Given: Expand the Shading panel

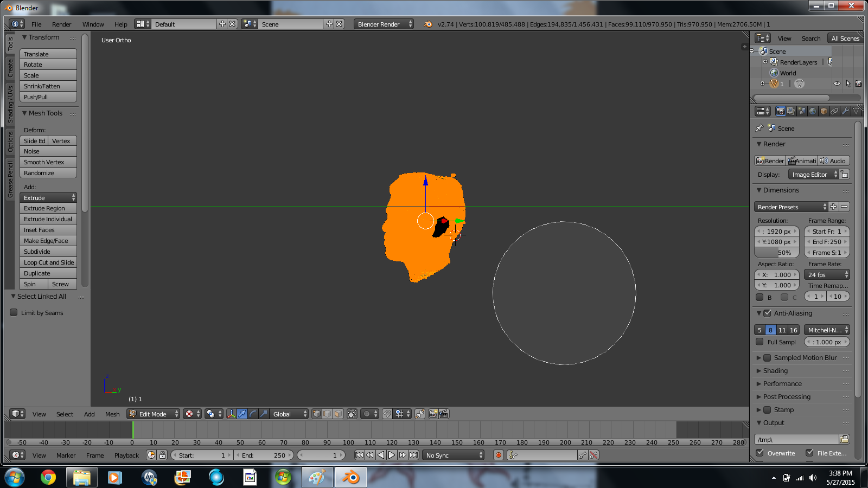Looking at the screenshot, I should (x=775, y=370).
